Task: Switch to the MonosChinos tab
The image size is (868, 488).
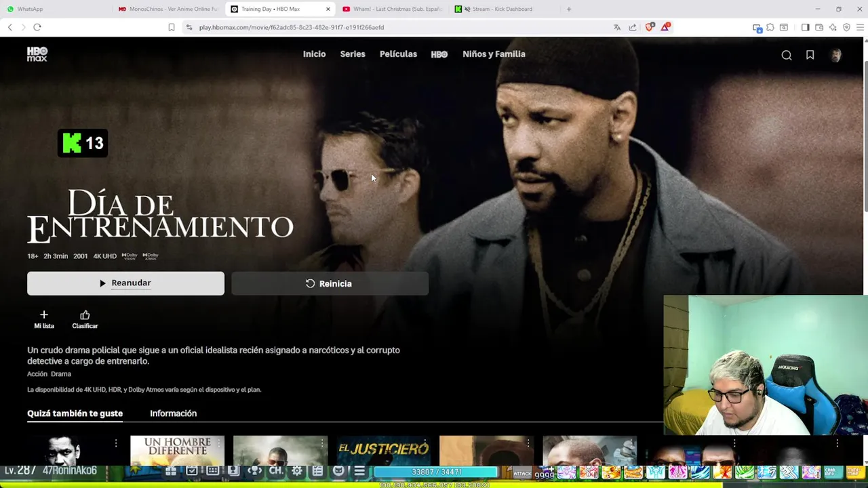Action: coord(167,9)
